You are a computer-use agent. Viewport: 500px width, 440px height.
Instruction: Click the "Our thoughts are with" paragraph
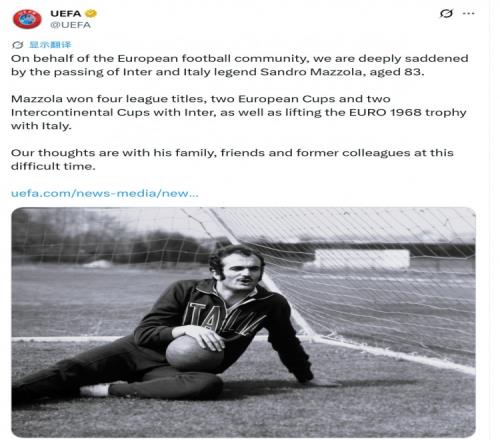232,159
